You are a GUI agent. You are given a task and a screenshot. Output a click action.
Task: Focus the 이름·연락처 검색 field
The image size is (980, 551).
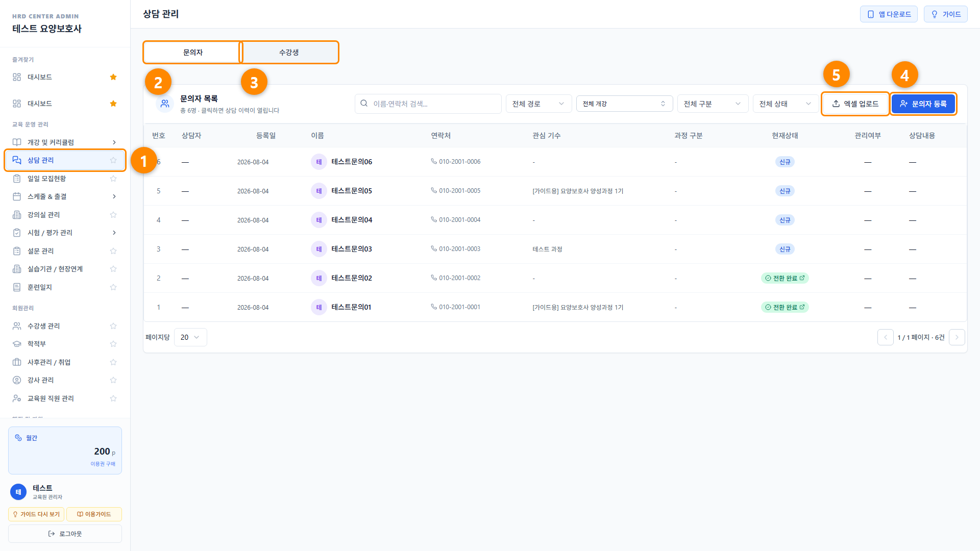428,104
